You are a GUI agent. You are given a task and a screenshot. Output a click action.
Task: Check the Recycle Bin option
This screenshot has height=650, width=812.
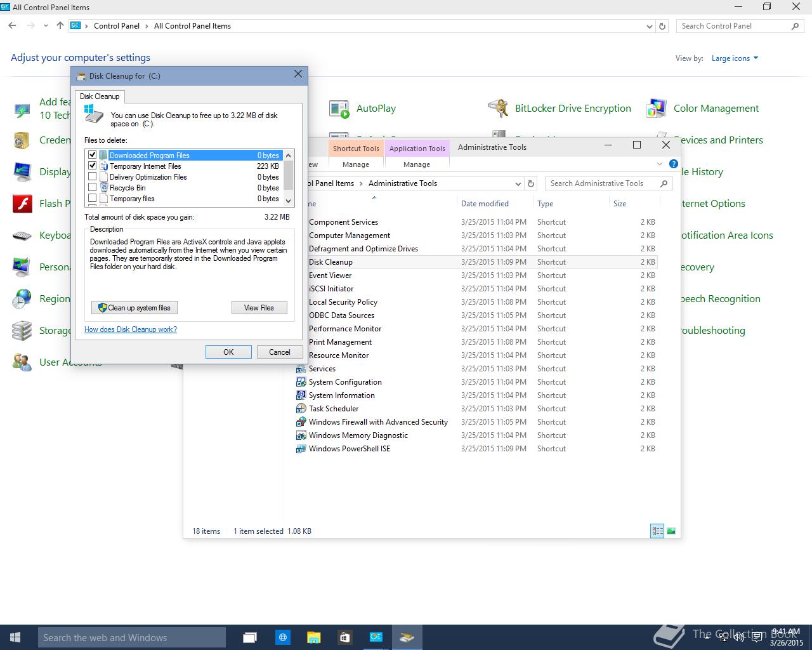[x=93, y=187]
